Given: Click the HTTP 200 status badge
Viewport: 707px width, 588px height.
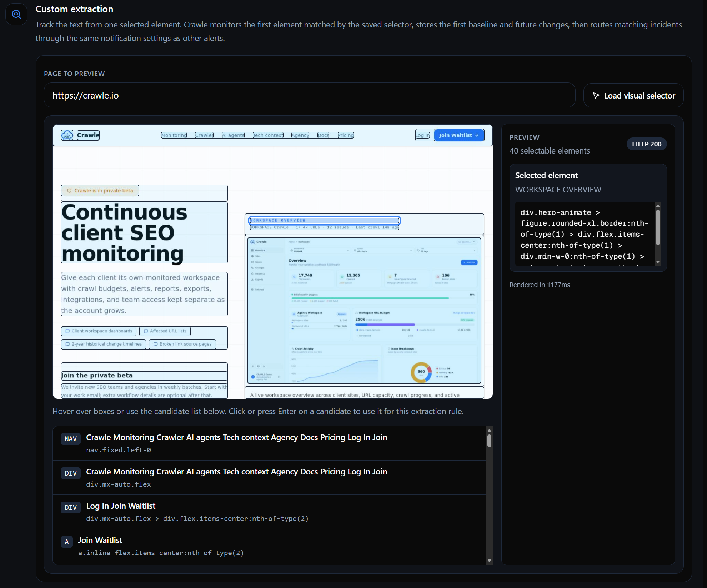Looking at the screenshot, I should click(x=647, y=144).
